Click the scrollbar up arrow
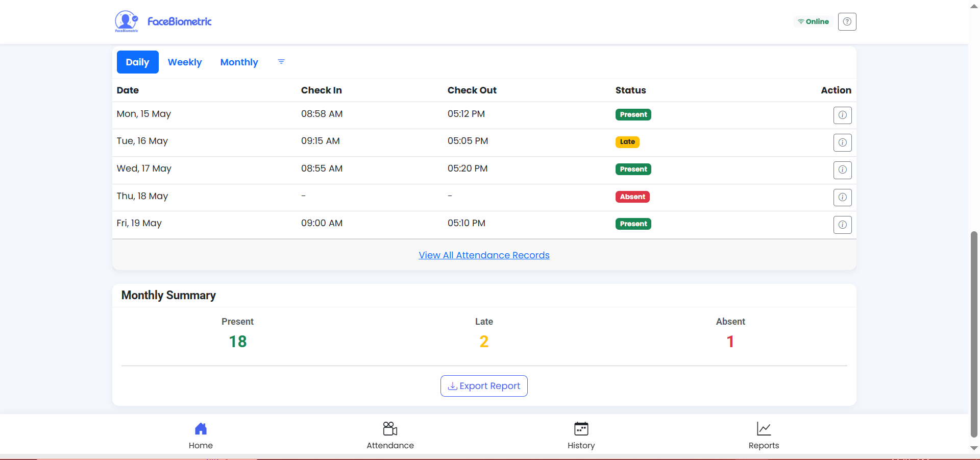The height and width of the screenshot is (460, 980). click(x=974, y=6)
